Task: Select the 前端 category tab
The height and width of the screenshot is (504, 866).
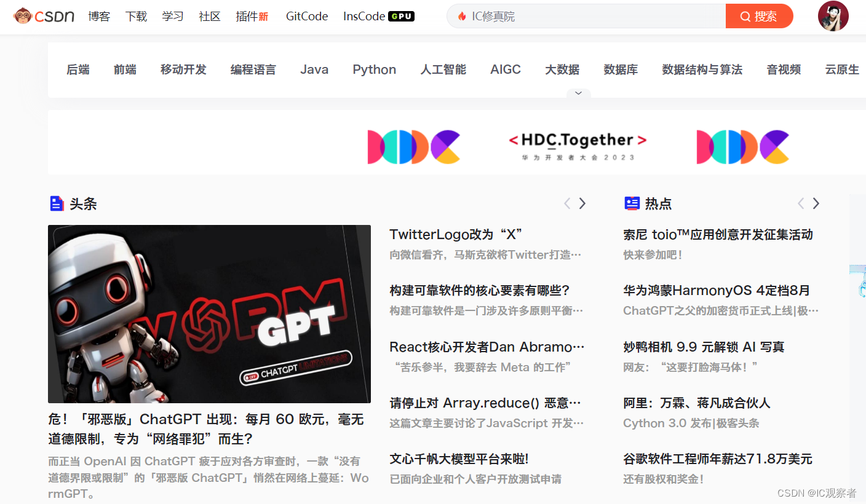Action: 125,69
